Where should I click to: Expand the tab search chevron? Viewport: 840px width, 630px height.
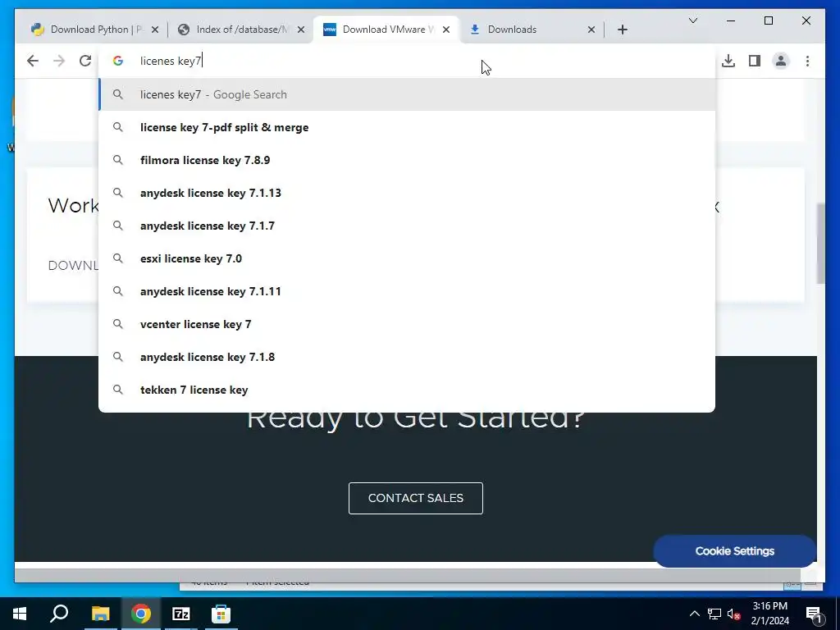[x=692, y=21]
